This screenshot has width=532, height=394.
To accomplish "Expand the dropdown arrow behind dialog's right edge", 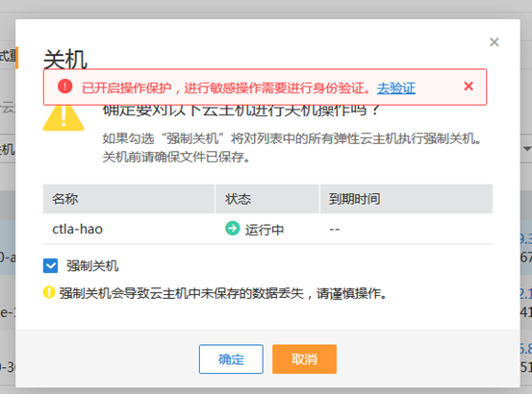I will tap(527, 149).
